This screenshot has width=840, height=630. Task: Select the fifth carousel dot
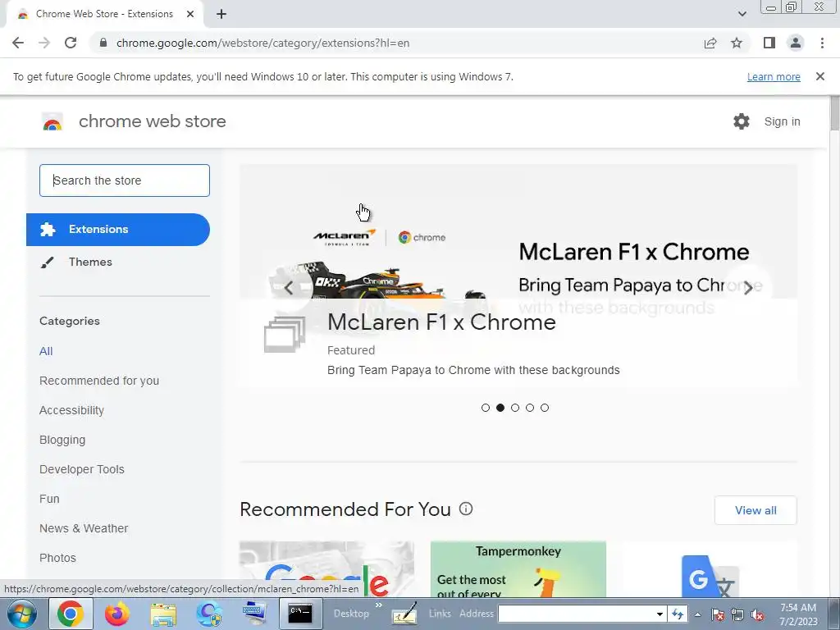point(545,408)
